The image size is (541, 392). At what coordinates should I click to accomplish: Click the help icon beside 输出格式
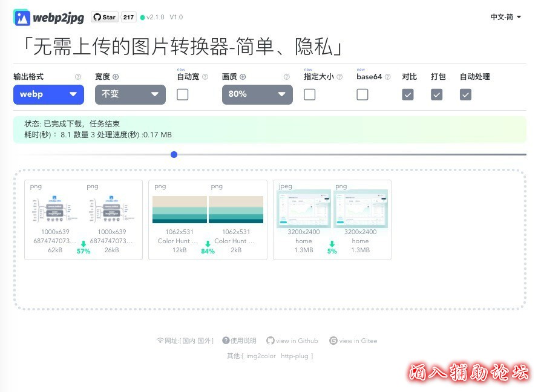77,77
